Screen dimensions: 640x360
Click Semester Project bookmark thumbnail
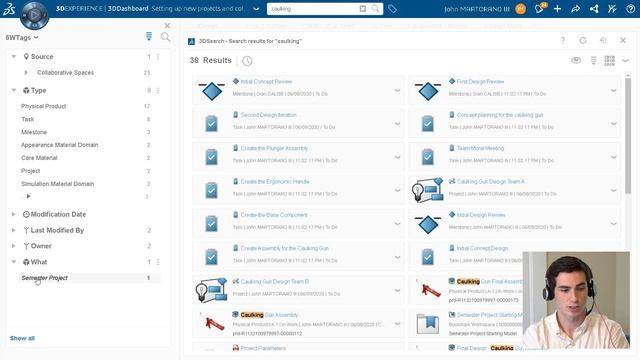pyautogui.click(x=427, y=323)
